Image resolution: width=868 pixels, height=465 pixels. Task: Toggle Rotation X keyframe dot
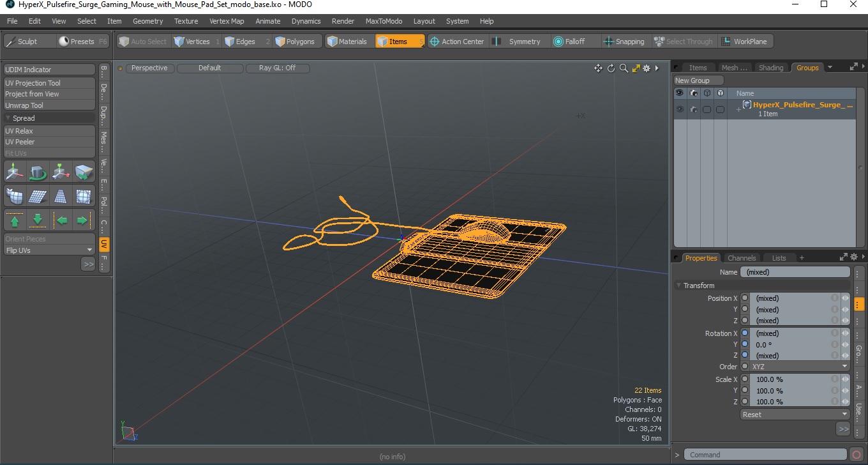(x=744, y=333)
